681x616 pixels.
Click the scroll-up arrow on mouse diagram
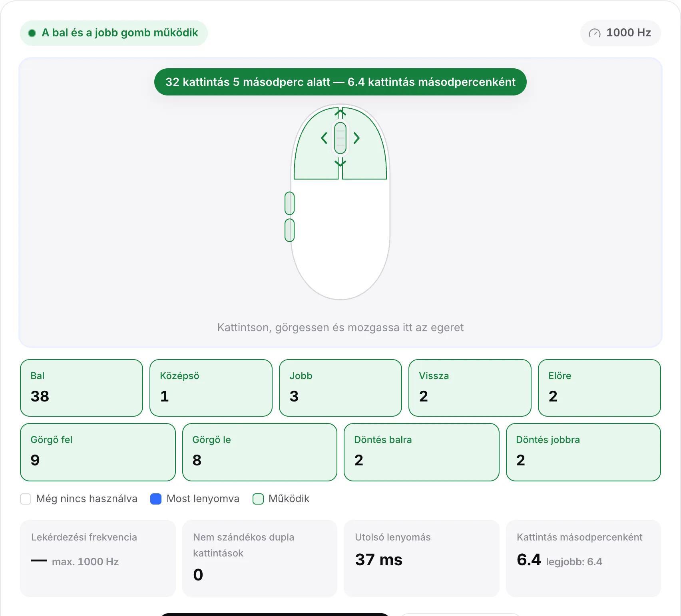[x=340, y=113]
